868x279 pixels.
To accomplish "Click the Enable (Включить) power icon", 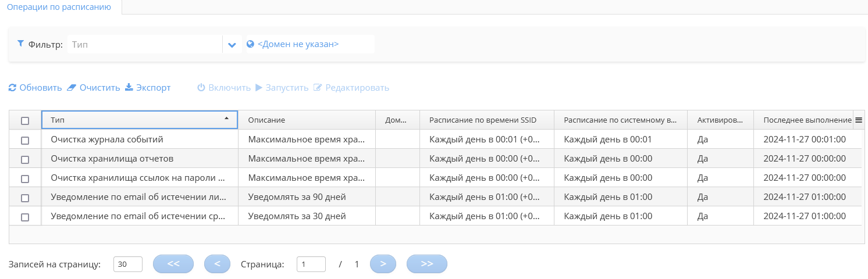I will [x=201, y=88].
